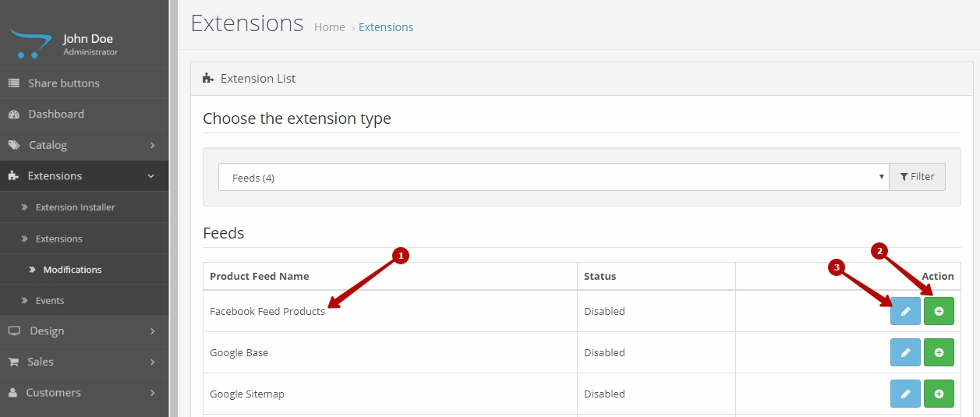
Task: Edit the Google Base feed
Action: [x=905, y=352]
